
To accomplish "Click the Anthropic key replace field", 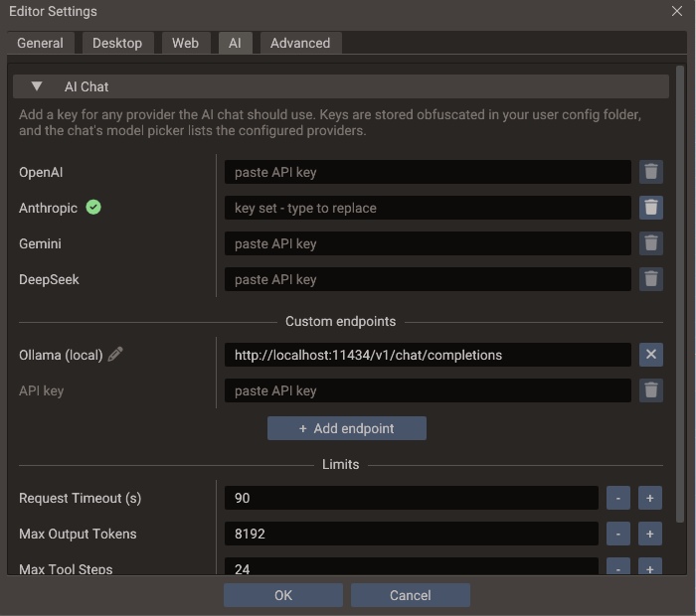I will [428, 208].
